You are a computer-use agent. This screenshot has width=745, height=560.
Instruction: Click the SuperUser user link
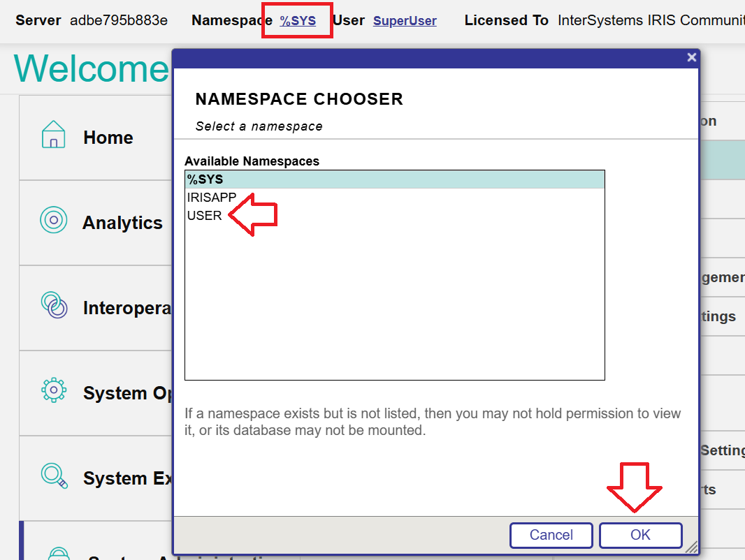tap(405, 21)
